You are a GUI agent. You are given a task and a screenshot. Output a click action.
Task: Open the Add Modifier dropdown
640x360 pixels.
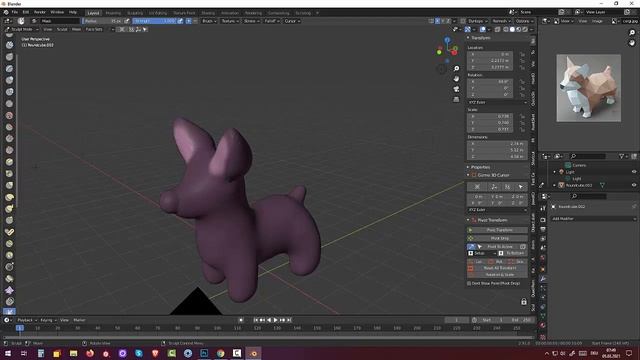[593, 219]
